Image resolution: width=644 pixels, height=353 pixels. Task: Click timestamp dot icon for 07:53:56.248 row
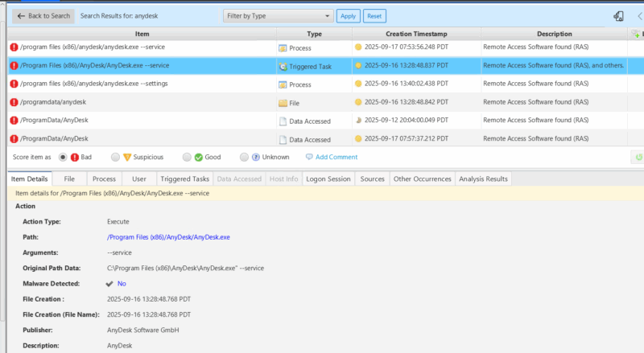click(x=358, y=47)
